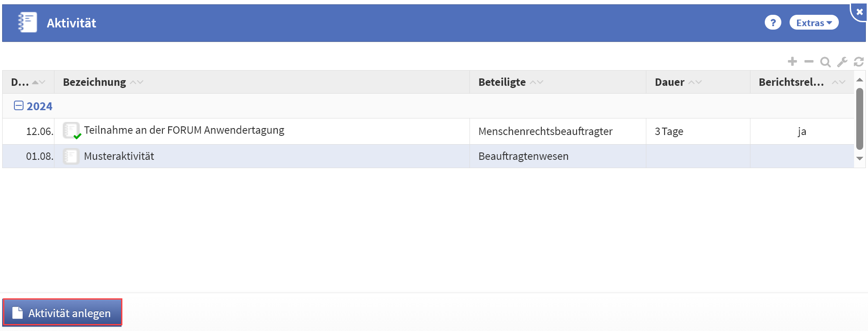The width and height of the screenshot is (868, 331).
Task: Close the Aktivität dialog
Action: coord(859,12)
